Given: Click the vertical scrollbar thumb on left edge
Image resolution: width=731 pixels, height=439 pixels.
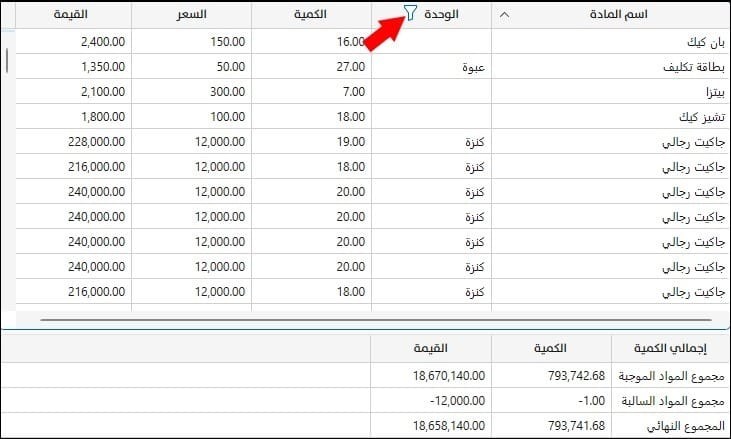Looking at the screenshot, I should click(7, 61).
